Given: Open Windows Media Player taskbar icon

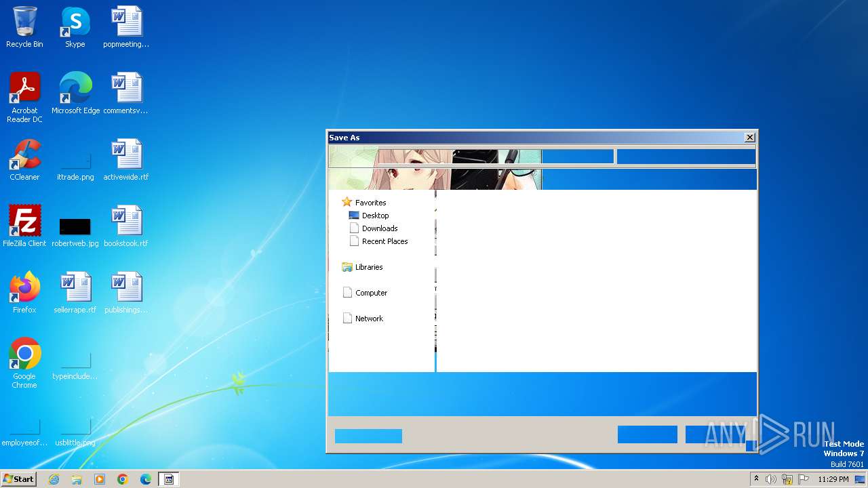Looking at the screenshot, I should (100, 479).
